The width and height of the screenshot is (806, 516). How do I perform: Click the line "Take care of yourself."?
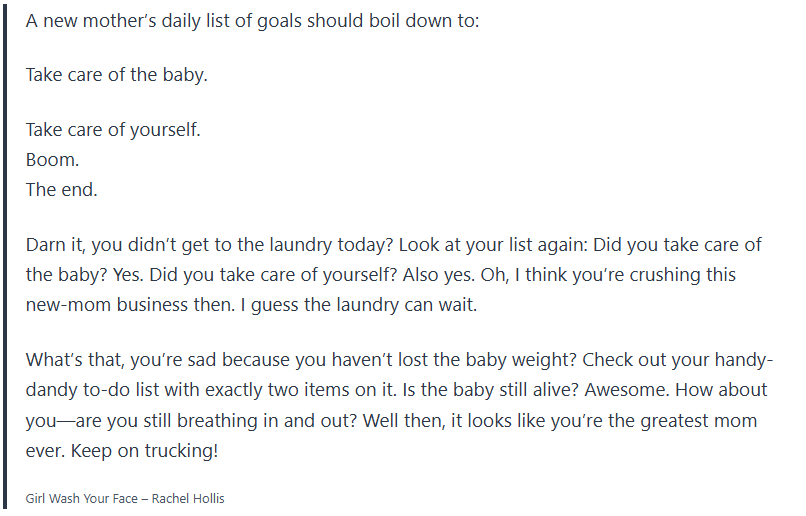tap(113, 130)
